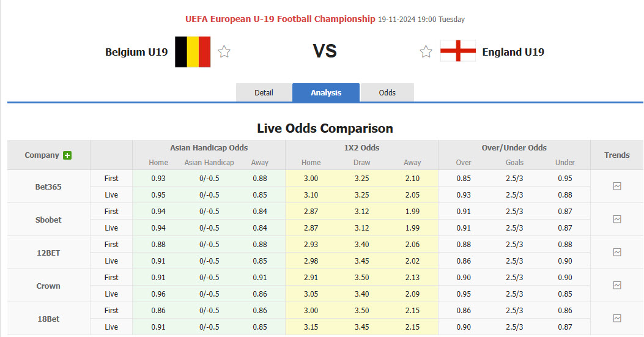Open the 18Bet trends chart icon
Viewport: 644px width, 337px height.
click(616, 319)
